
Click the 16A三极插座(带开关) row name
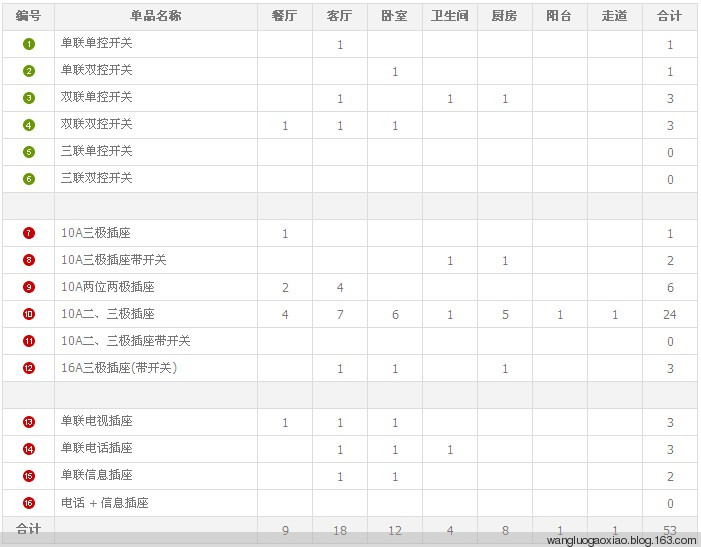click(x=119, y=368)
